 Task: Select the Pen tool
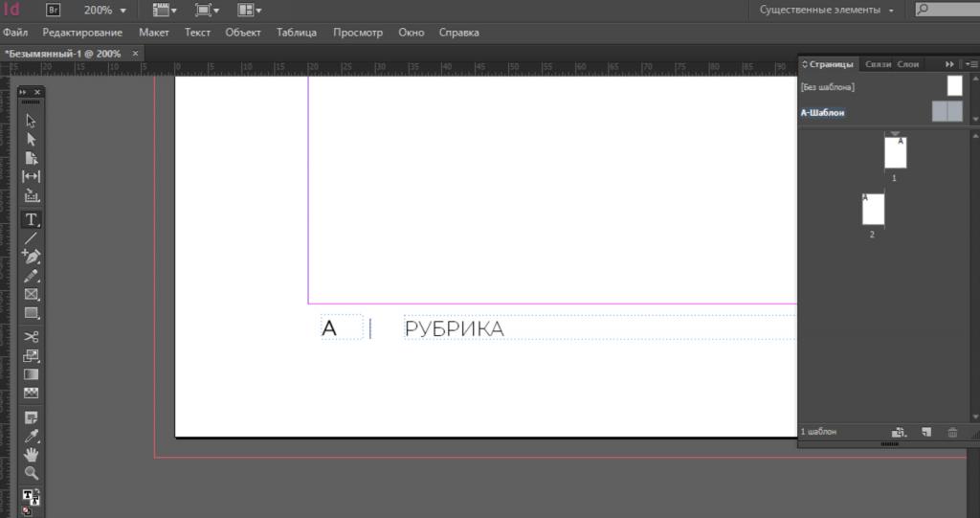pos(31,257)
